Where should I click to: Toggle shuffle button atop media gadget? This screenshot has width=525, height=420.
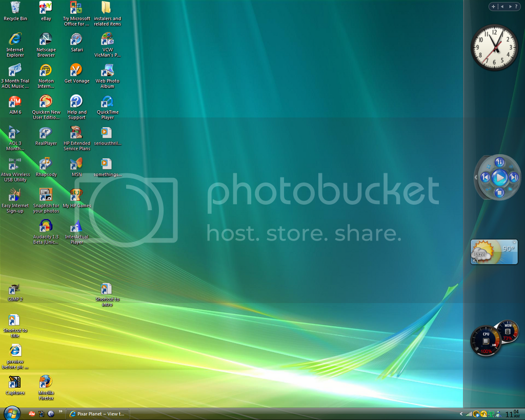(x=499, y=163)
